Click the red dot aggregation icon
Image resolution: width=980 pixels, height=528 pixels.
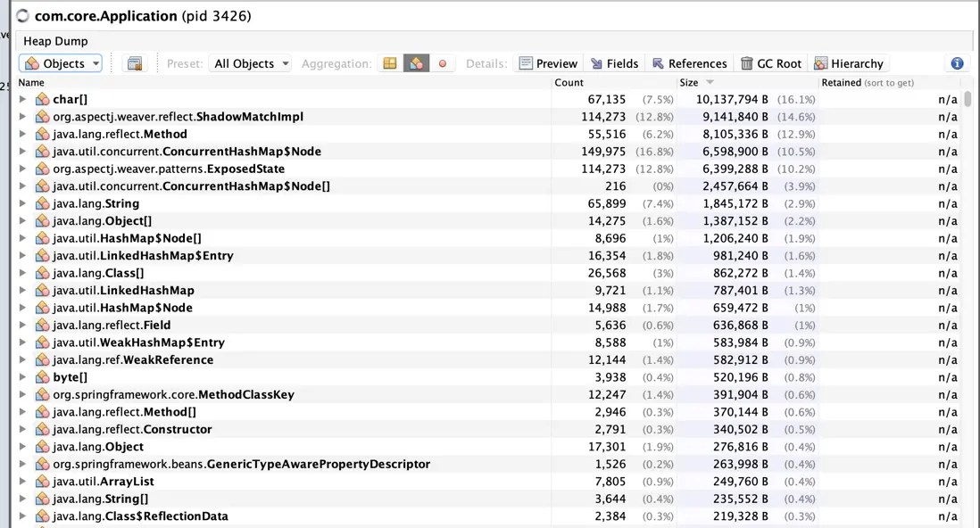click(441, 63)
